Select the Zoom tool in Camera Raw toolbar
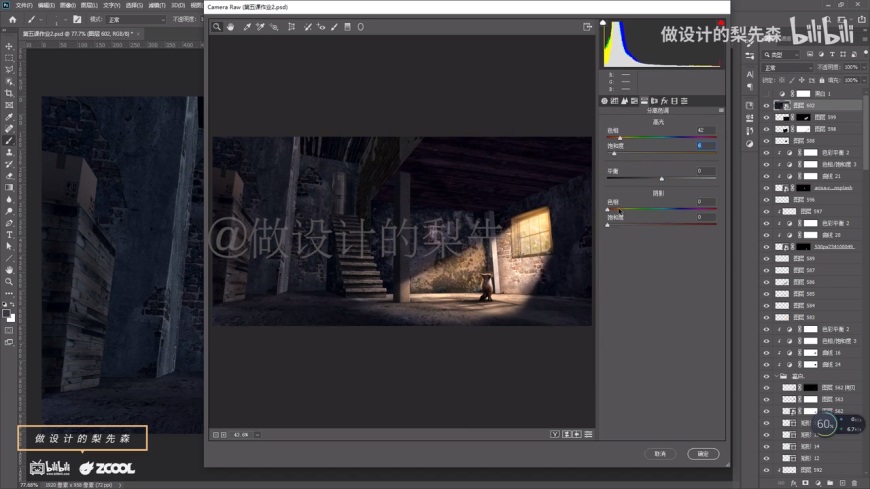This screenshot has width=870, height=489. click(217, 27)
